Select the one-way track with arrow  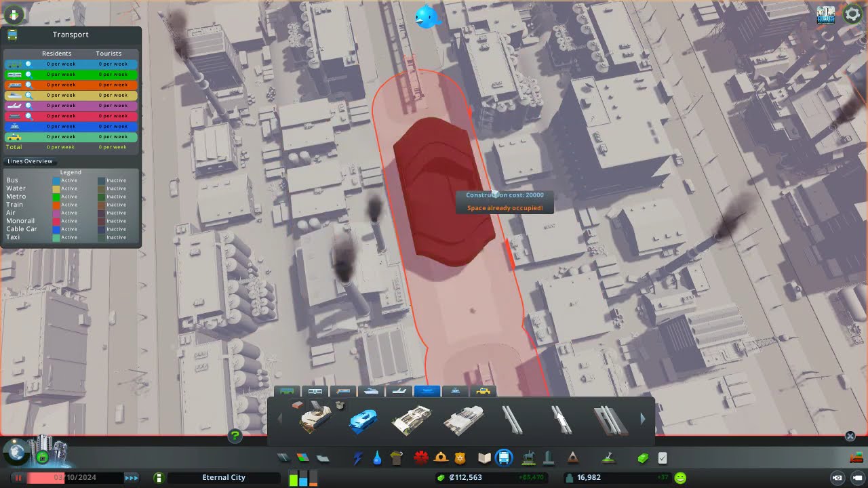561,420
